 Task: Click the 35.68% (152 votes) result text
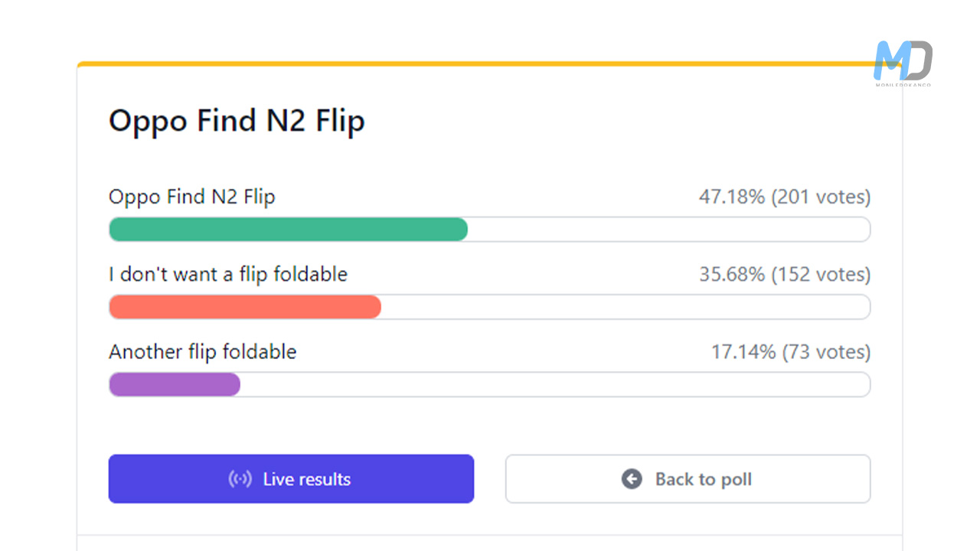[784, 275]
